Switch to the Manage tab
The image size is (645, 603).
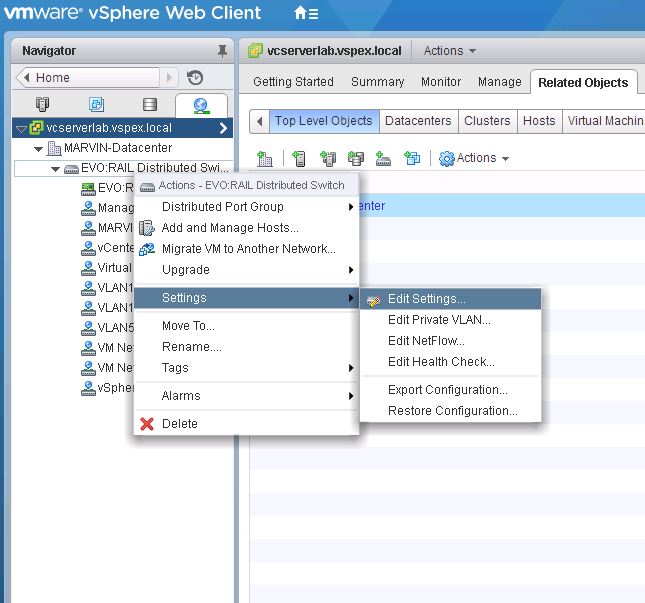pos(499,82)
